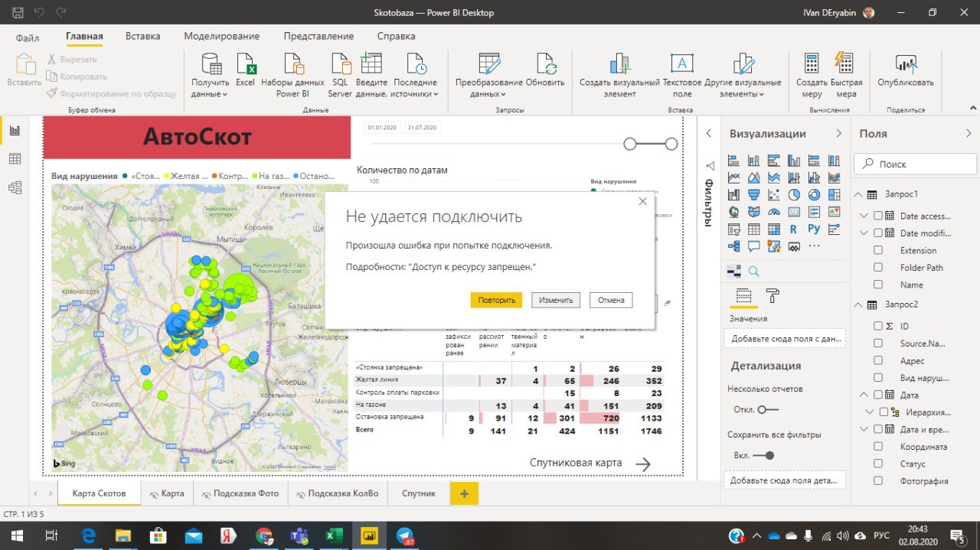Select the Q&A speech bubble visual
This screenshot has height=550, width=980.
pyautogui.click(x=754, y=246)
